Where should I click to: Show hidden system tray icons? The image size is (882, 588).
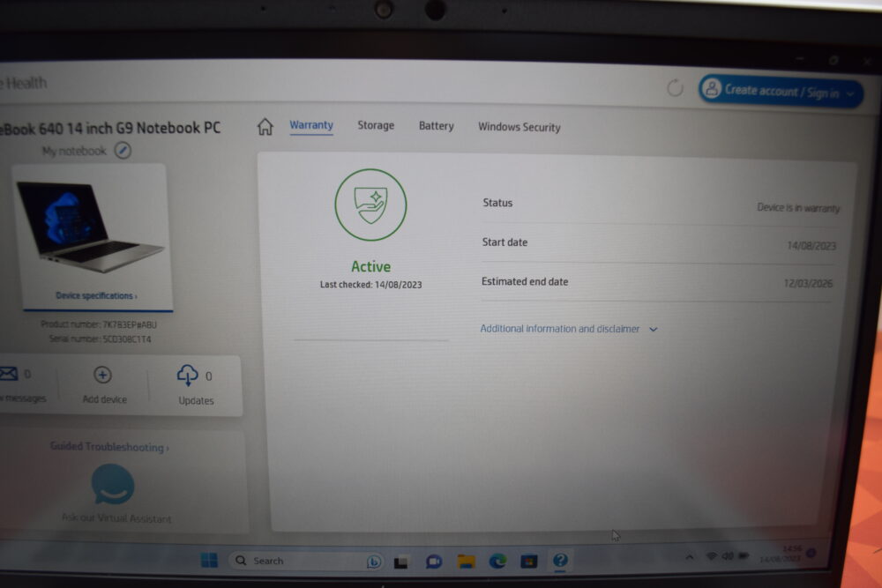coord(689,556)
